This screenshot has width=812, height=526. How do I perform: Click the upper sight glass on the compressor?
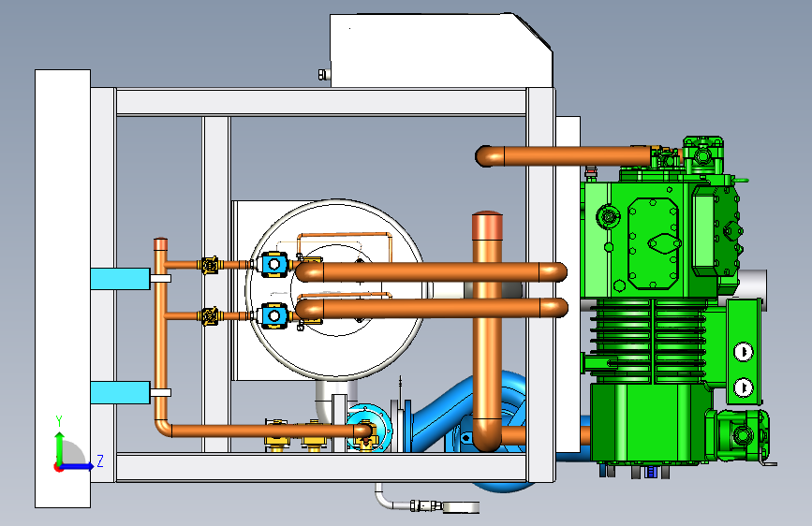[744, 352]
